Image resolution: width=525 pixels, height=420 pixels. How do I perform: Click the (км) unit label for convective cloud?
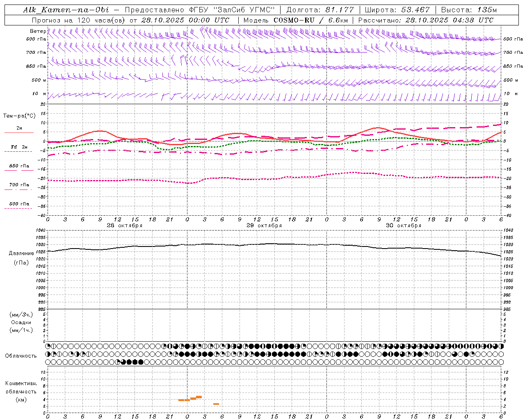21,399
